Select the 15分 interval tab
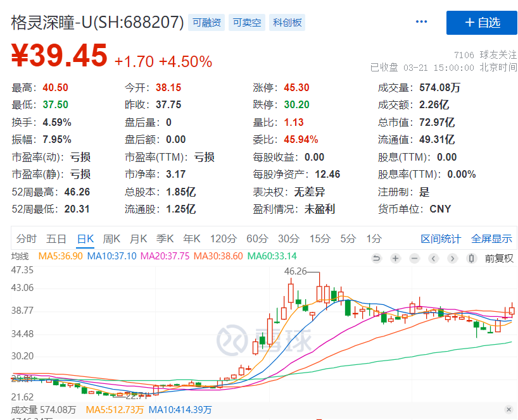 click(320, 238)
